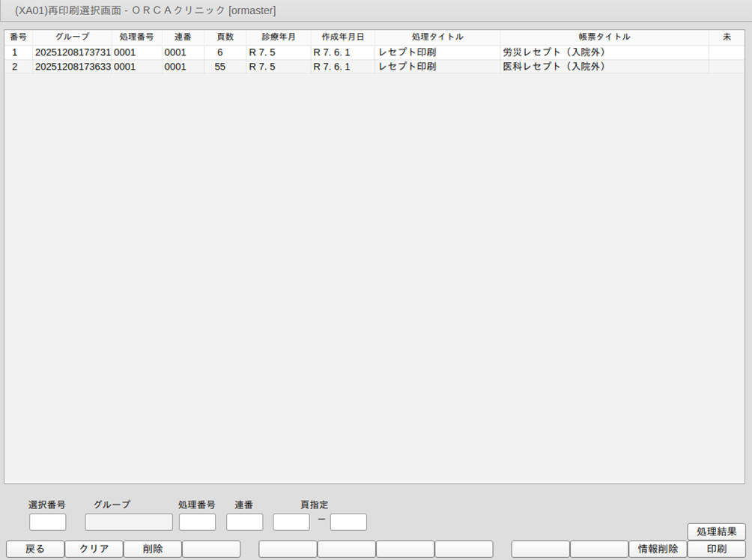Click the 連番 input field

(244, 522)
